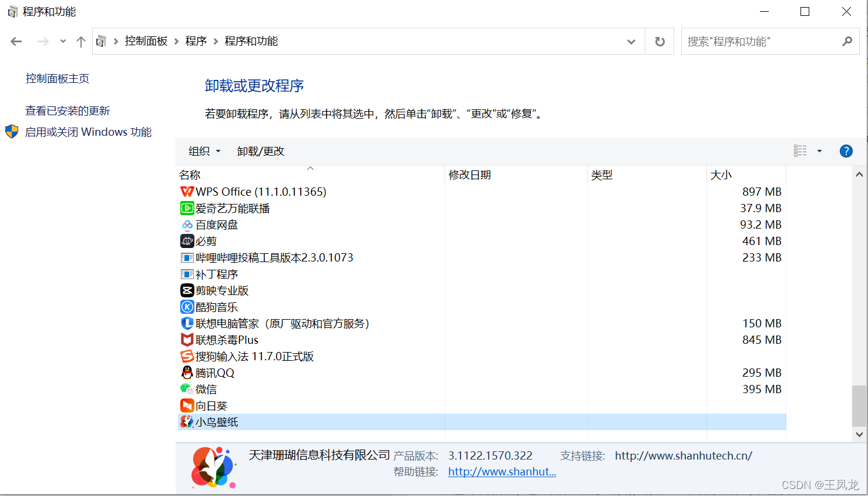This screenshot has height=496, width=868.
Task: Click the control panel icon in address bar
Action: click(x=101, y=41)
